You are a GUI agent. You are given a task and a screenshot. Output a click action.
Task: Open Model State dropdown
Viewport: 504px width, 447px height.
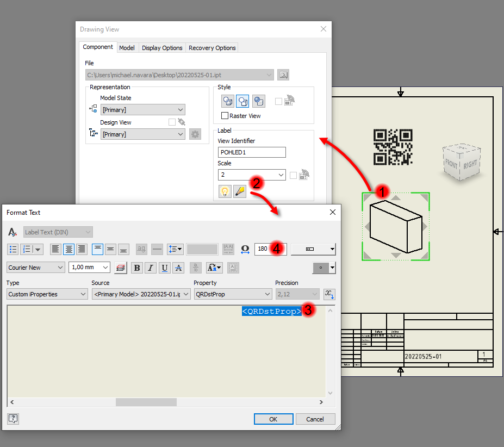click(142, 110)
